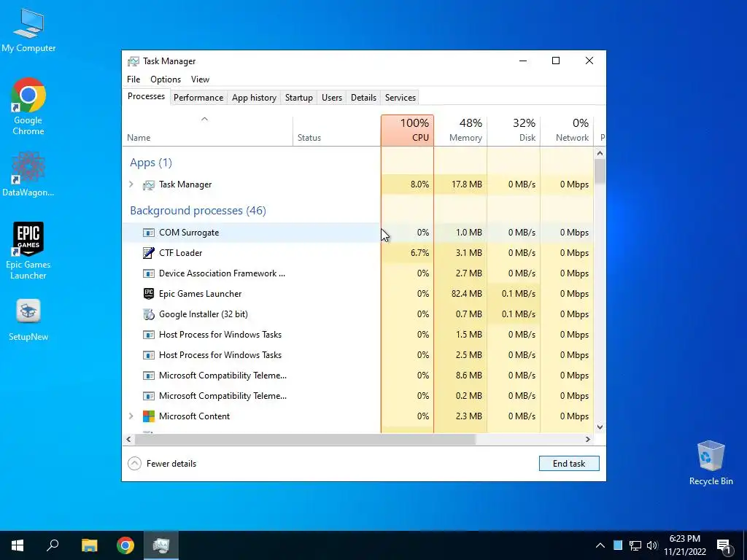
Task: Switch to the App history tab
Action: tap(254, 98)
